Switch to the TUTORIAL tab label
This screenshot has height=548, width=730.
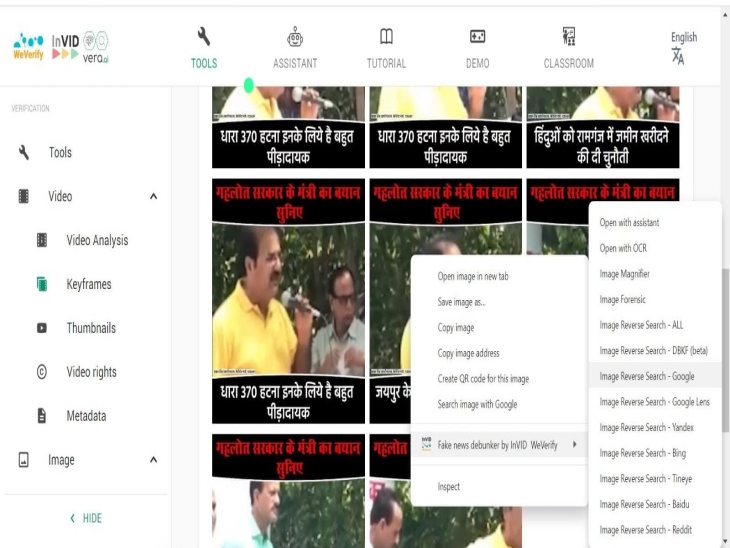(x=386, y=63)
